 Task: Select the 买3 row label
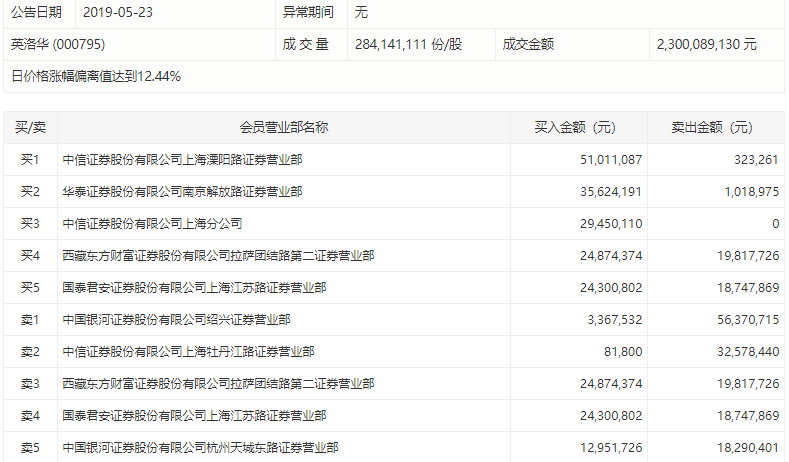pyautogui.click(x=30, y=223)
